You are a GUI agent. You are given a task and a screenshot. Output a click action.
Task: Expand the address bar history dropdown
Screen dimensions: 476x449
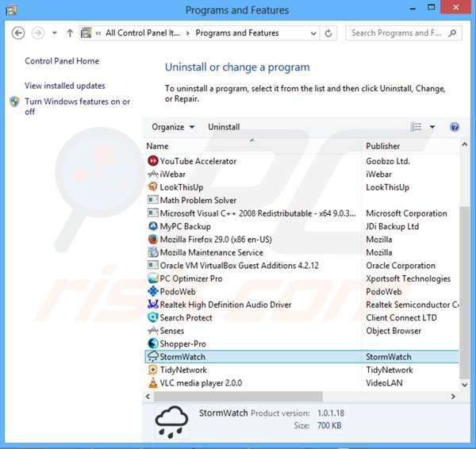click(313, 33)
